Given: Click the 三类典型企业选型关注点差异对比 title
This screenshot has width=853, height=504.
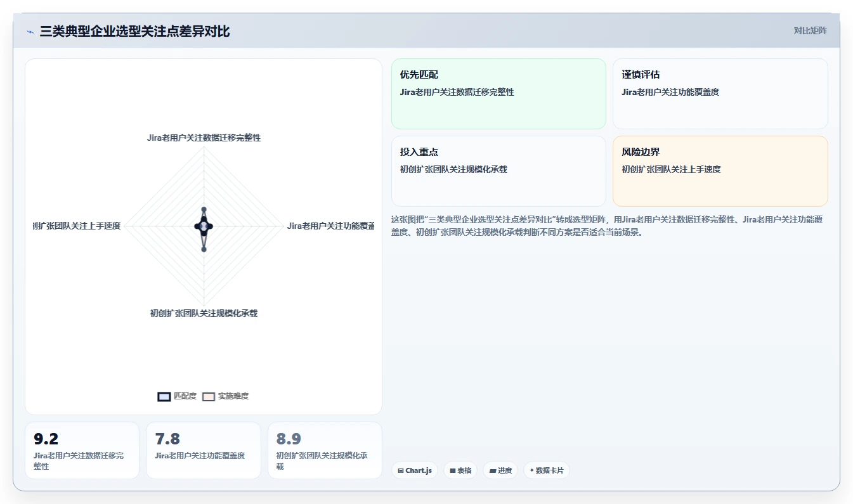Looking at the screenshot, I should (x=134, y=31).
